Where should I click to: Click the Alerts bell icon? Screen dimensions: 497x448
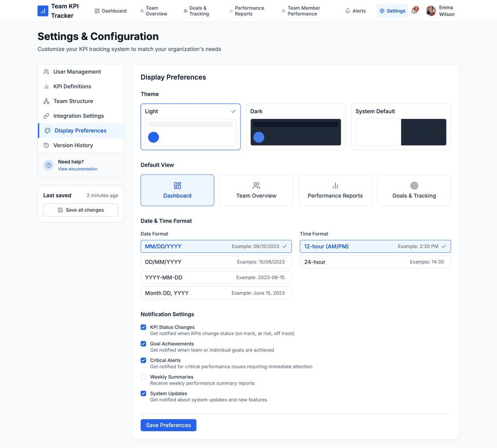click(347, 11)
